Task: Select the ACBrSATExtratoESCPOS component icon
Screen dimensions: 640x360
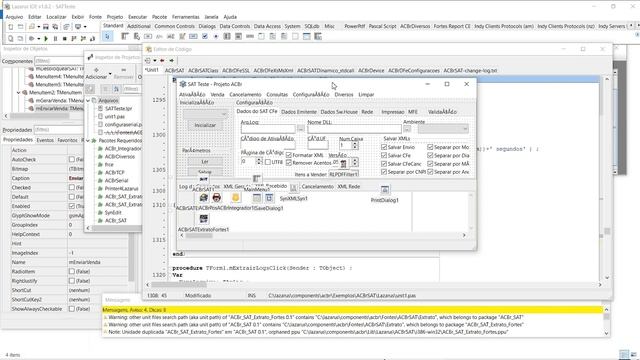Action: pyautogui.click(x=204, y=198)
